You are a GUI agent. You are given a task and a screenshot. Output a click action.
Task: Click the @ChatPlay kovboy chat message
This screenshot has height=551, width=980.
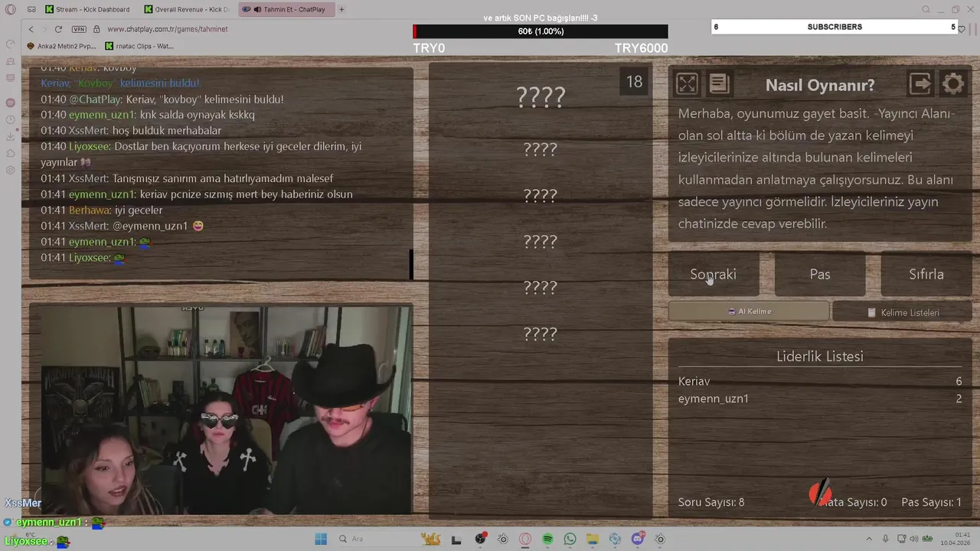click(162, 99)
